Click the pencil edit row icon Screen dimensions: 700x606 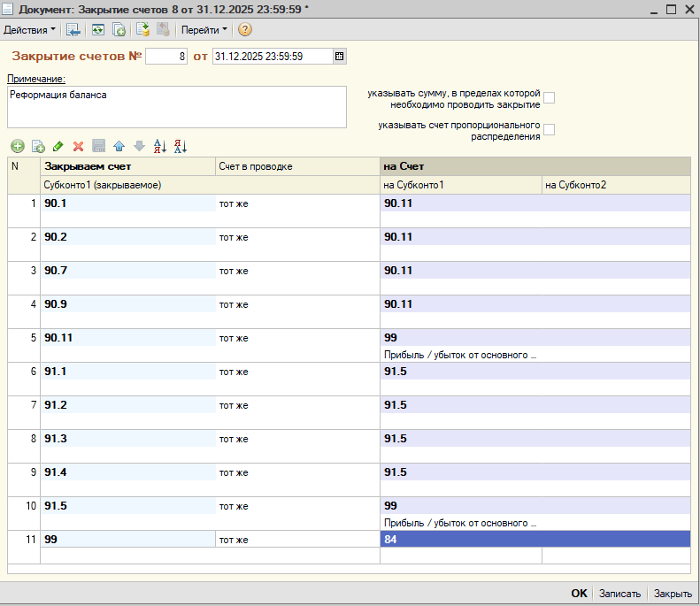58,146
